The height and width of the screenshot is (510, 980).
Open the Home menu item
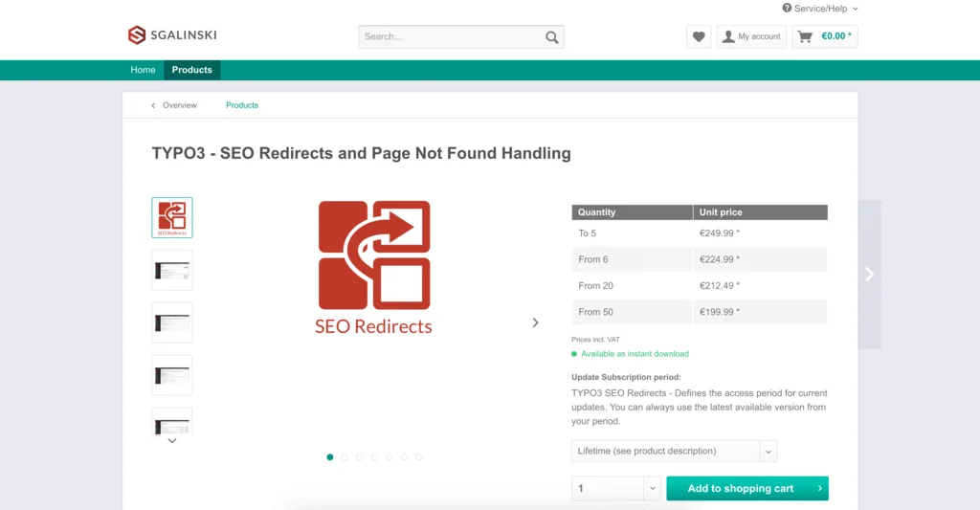click(143, 70)
